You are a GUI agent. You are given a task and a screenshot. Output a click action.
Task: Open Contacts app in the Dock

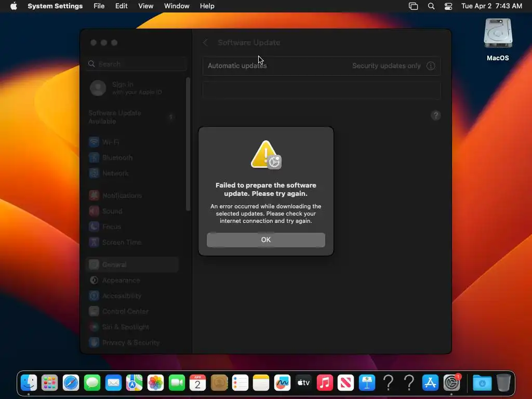tap(219, 383)
